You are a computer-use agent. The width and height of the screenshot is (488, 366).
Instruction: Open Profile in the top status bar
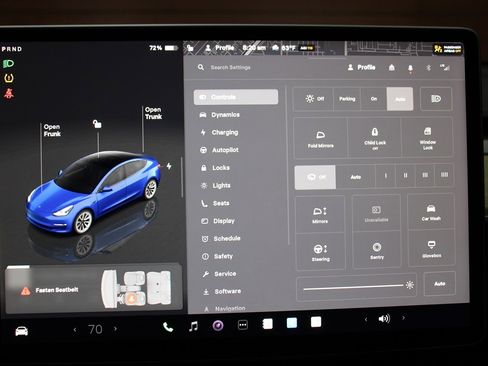(220, 48)
